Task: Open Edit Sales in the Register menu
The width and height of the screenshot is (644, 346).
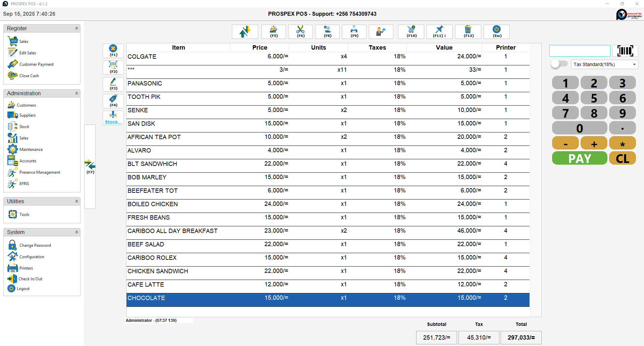Action: pos(28,53)
